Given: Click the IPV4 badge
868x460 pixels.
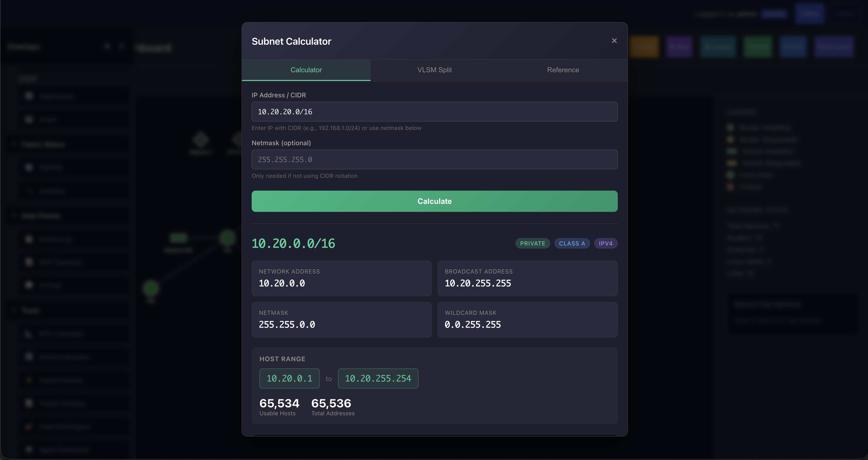Looking at the screenshot, I should (x=605, y=243).
